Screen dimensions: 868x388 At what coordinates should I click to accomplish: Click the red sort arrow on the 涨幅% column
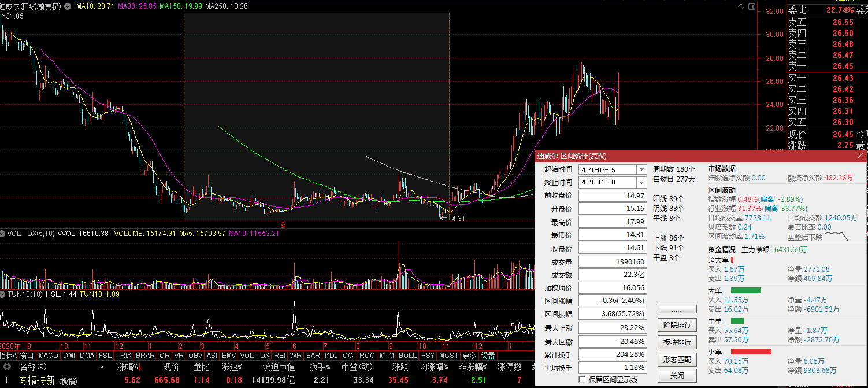[x=139, y=368]
